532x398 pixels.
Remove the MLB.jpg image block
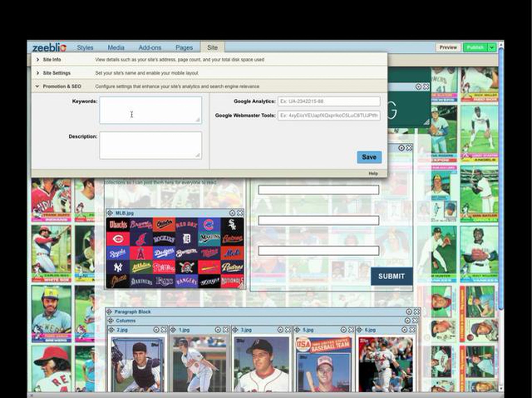pos(240,213)
